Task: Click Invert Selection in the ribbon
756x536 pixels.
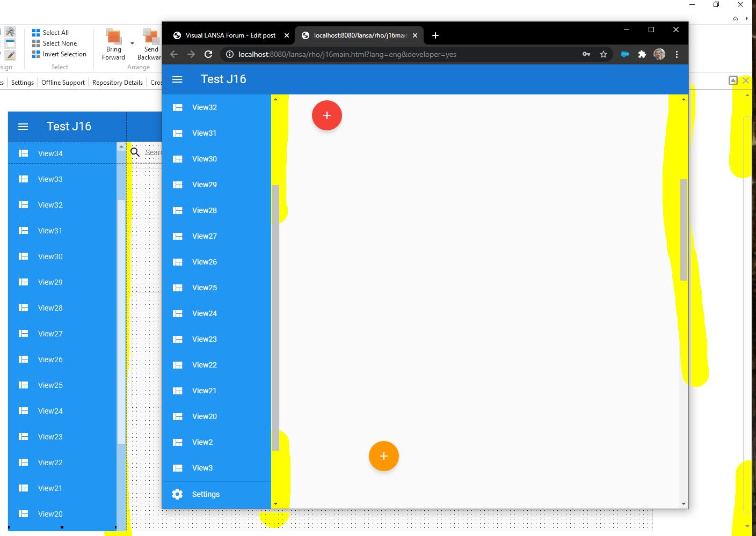Action: click(64, 54)
